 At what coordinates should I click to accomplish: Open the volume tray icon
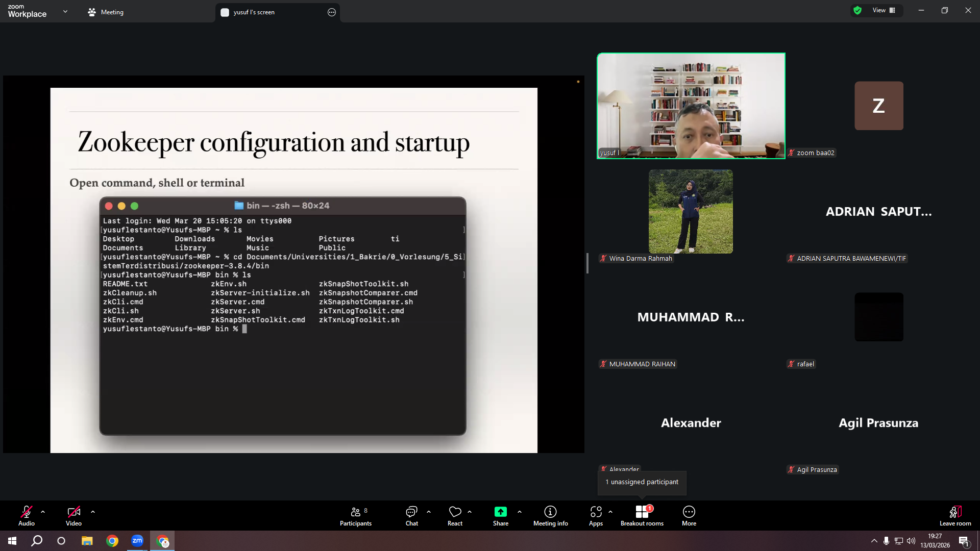(x=911, y=541)
